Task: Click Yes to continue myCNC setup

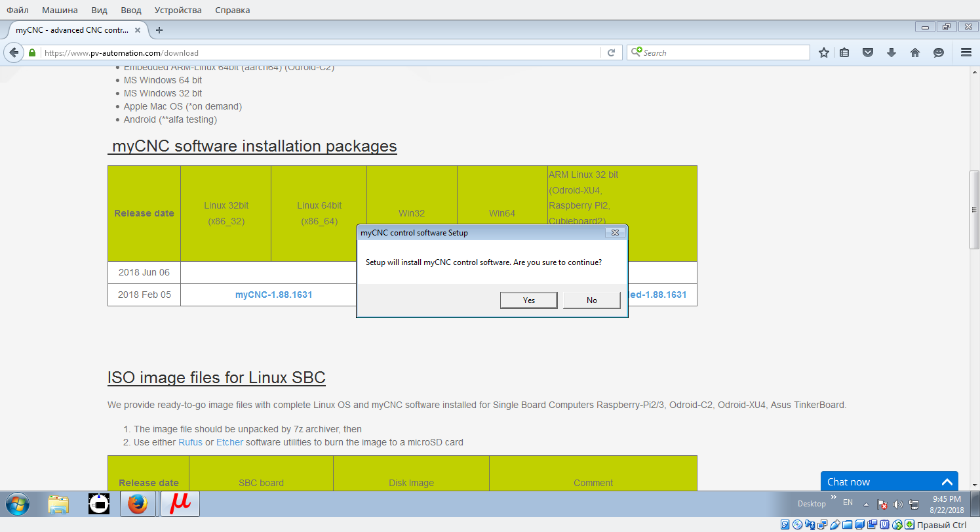Action: pos(528,300)
